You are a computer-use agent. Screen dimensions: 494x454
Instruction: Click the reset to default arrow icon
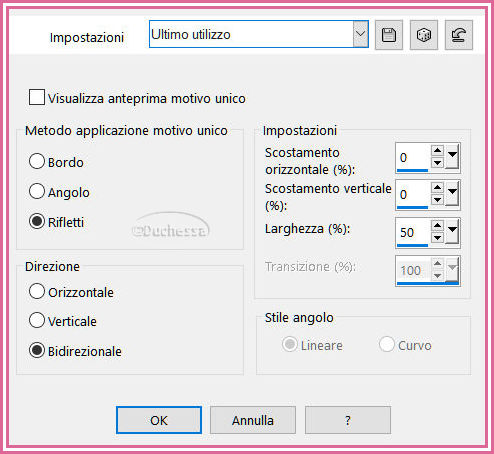[x=459, y=35]
